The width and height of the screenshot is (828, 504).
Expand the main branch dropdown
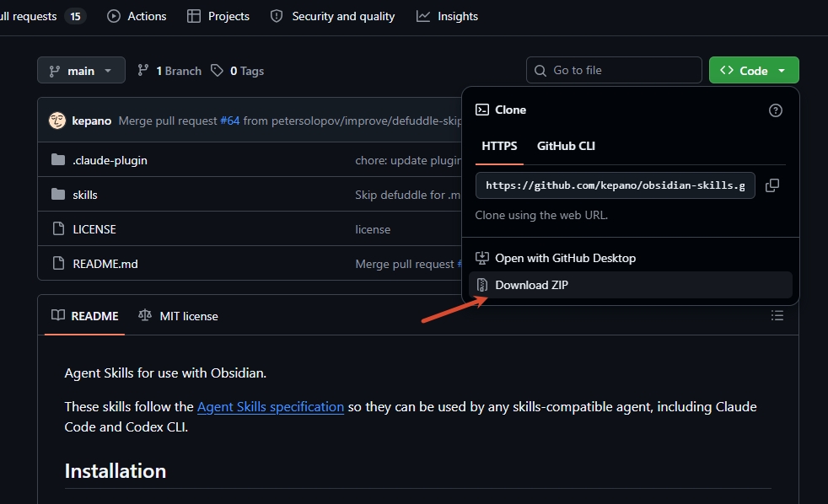tap(81, 70)
